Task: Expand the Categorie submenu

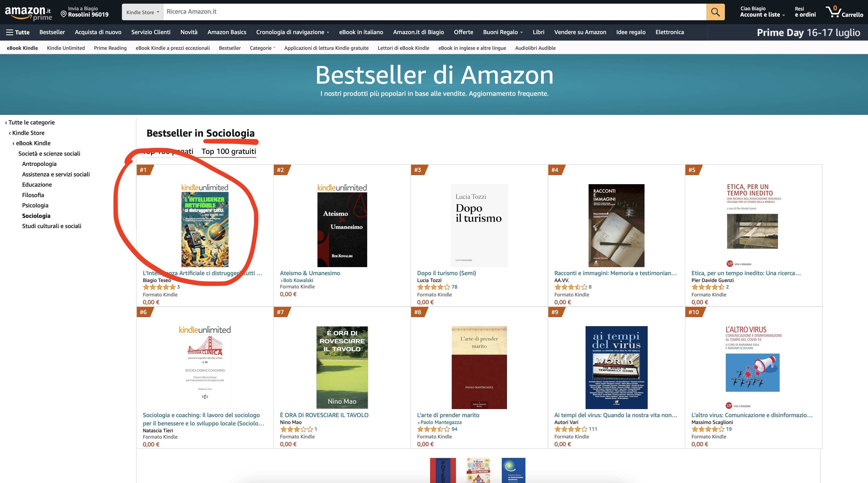Action: click(x=263, y=48)
